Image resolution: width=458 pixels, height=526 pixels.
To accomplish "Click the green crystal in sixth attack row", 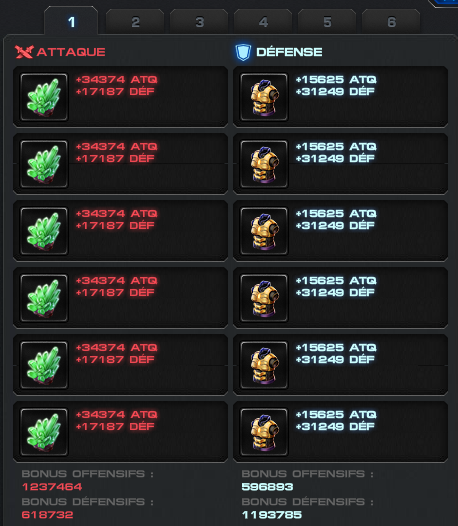I will pos(44,432).
